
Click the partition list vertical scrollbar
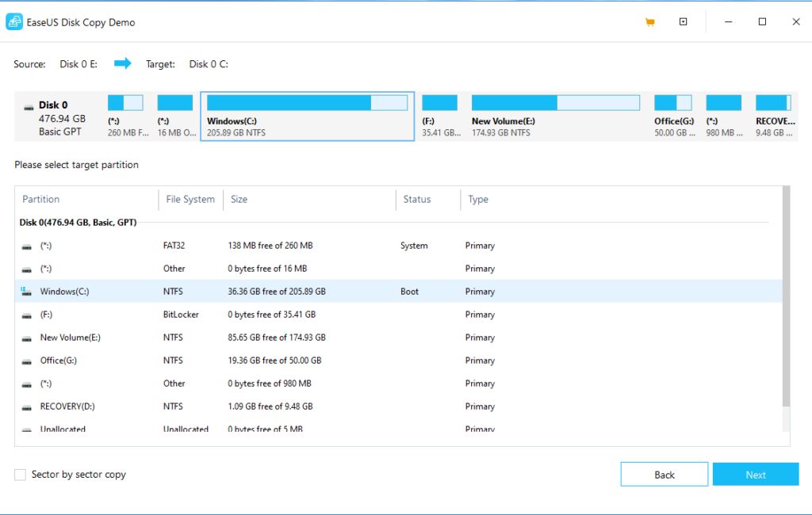[786, 296]
